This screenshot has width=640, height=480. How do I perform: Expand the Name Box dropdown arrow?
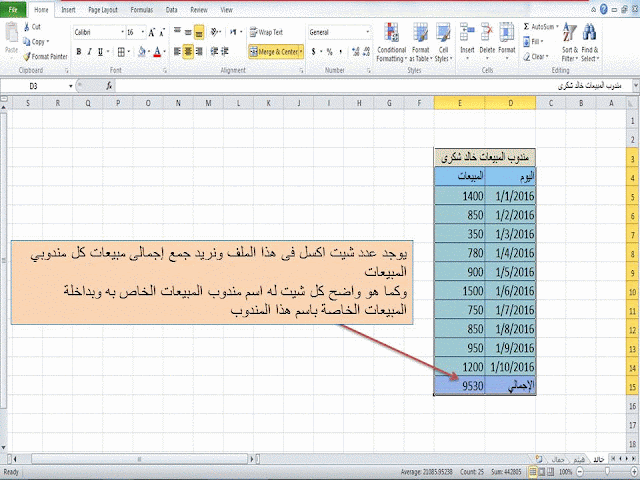[x=70, y=86]
